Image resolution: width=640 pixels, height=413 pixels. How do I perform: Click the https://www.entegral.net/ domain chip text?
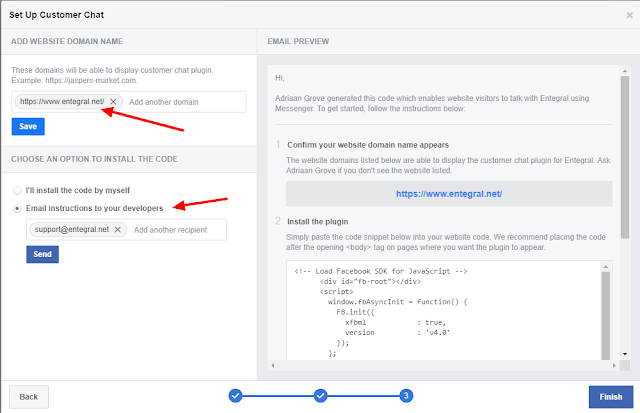pos(62,102)
